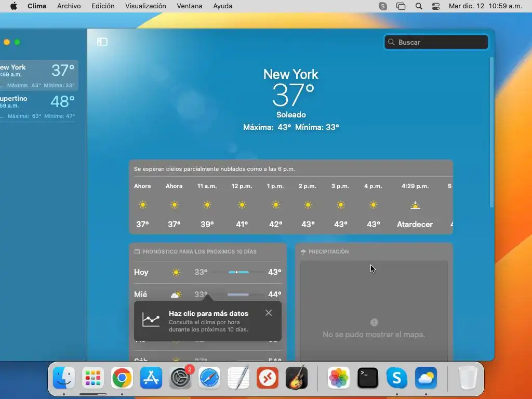Open Terminal from the Dock
Viewport: 532px width, 399px height.
(368, 378)
